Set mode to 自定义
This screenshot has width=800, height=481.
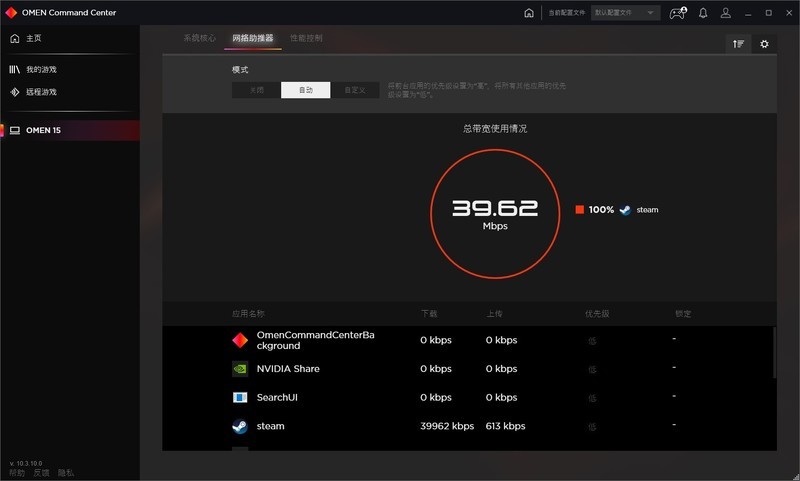pos(355,90)
